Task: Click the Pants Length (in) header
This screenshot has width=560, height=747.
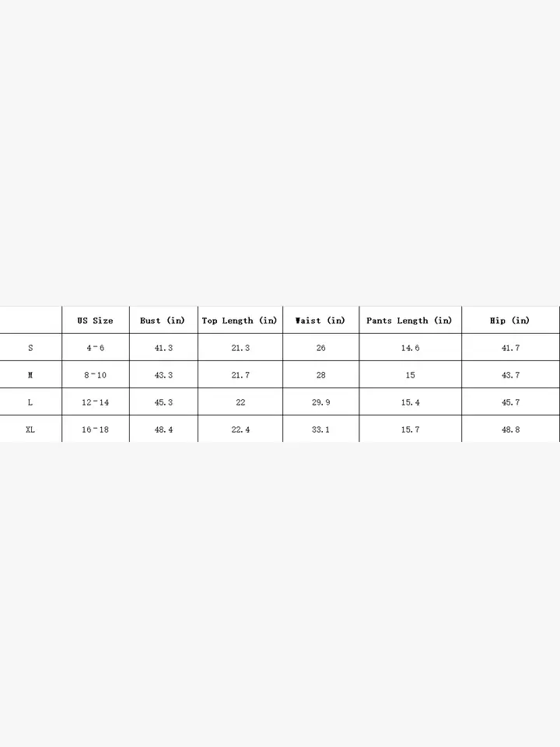Action: point(410,320)
